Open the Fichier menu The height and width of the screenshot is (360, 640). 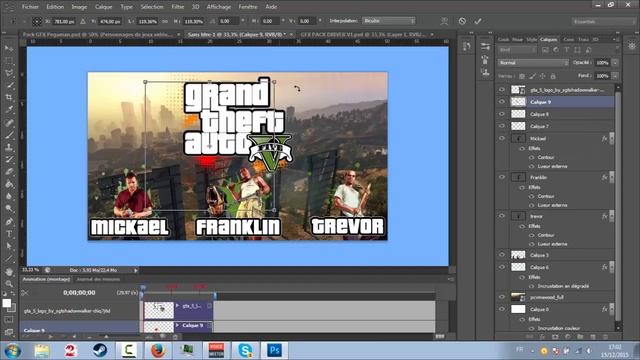[31, 7]
